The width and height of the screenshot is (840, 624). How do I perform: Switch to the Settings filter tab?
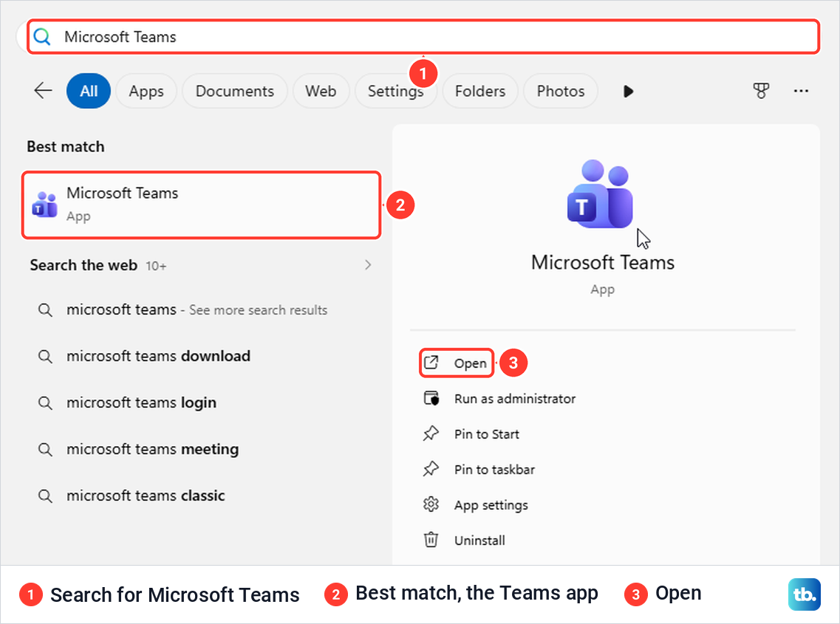click(x=395, y=91)
